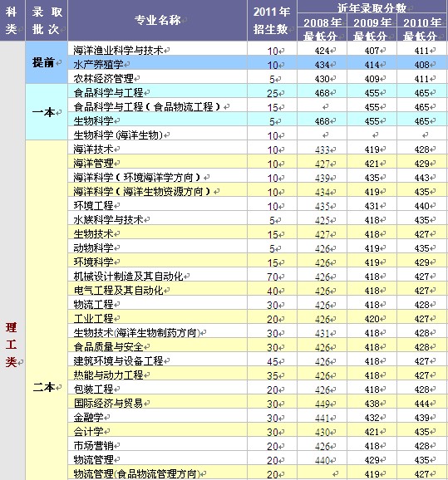Click 2010 score 443 for 环境海洋学方向
This screenshot has width=448, height=480.
(421, 178)
